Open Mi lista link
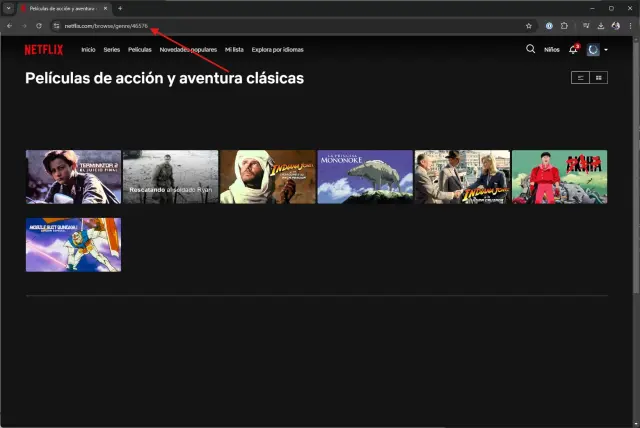The height and width of the screenshot is (428, 640). tap(234, 49)
